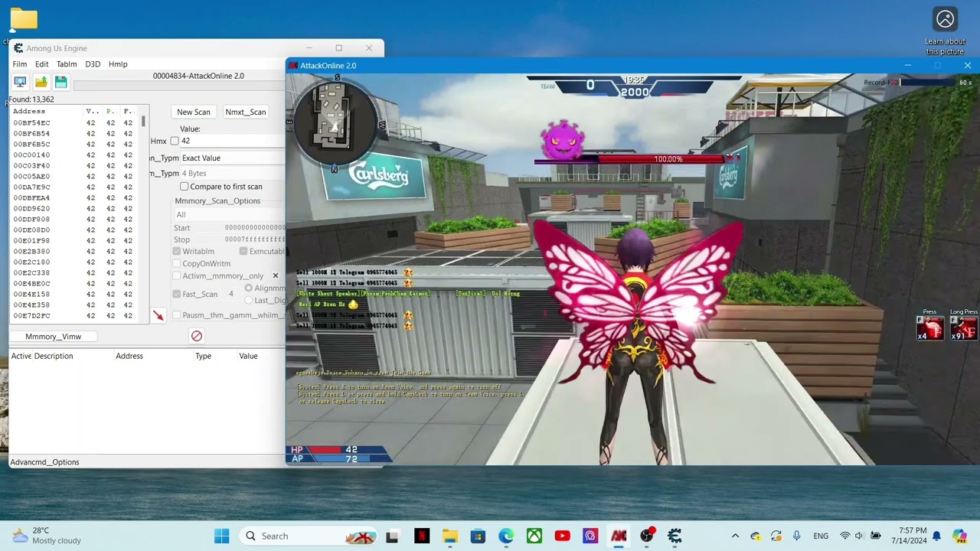The image size is (980, 551).
Task: Toggle the Hmx hexadecimal checkbox
Action: pyautogui.click(x=175, y=141)
